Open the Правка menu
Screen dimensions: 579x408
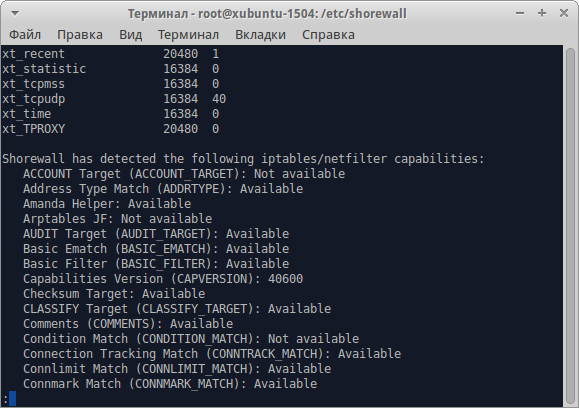[80, 35]
